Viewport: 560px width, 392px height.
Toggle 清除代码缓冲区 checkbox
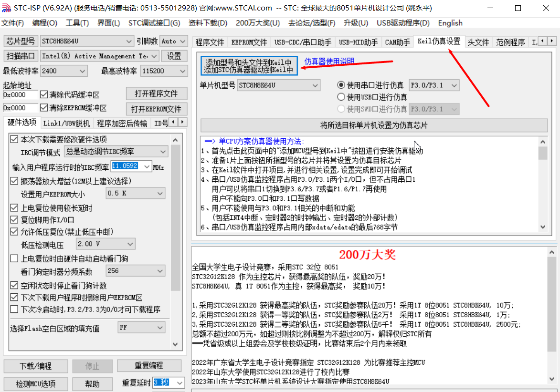(44, 94)
